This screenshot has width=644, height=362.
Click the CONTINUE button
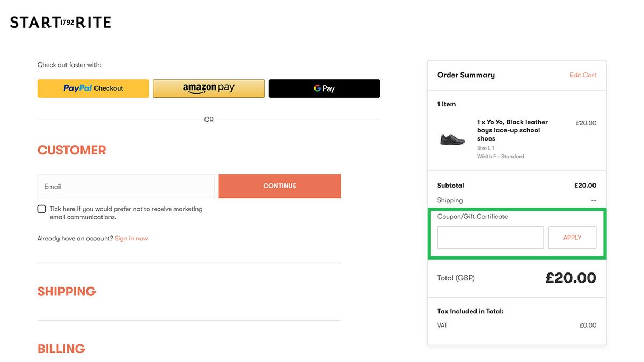tap(279, 186)
